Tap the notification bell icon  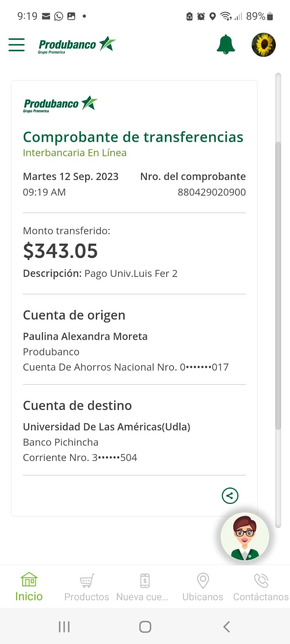[x=226, y=44]
